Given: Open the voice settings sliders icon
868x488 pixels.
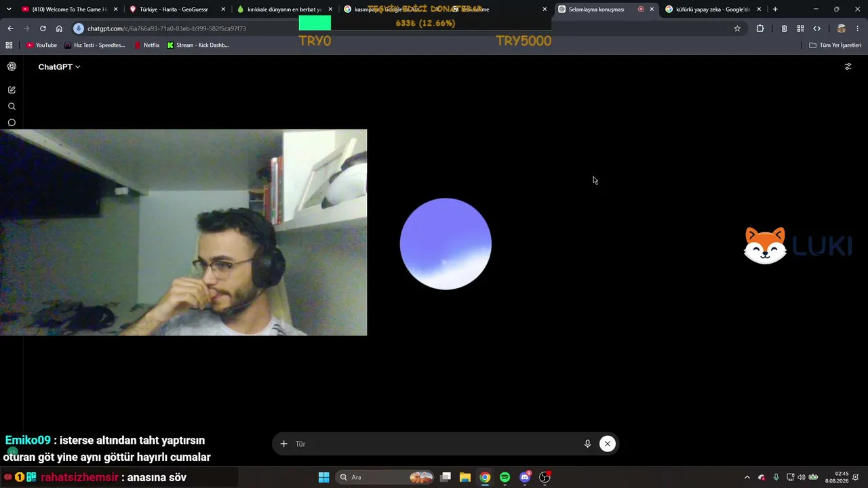Looking at the screenshot, I should click(848, 66).
